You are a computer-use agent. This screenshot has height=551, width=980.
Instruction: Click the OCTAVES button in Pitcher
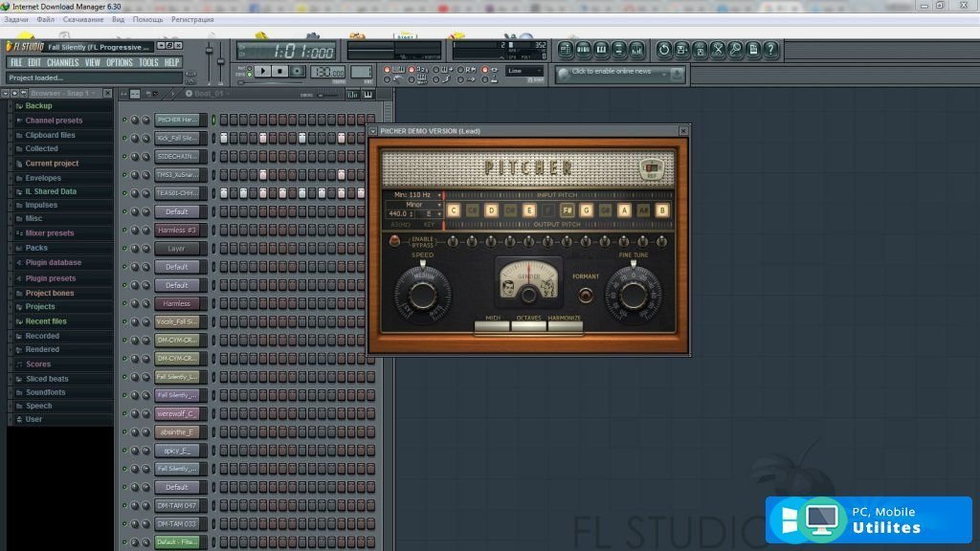point(528,327)
